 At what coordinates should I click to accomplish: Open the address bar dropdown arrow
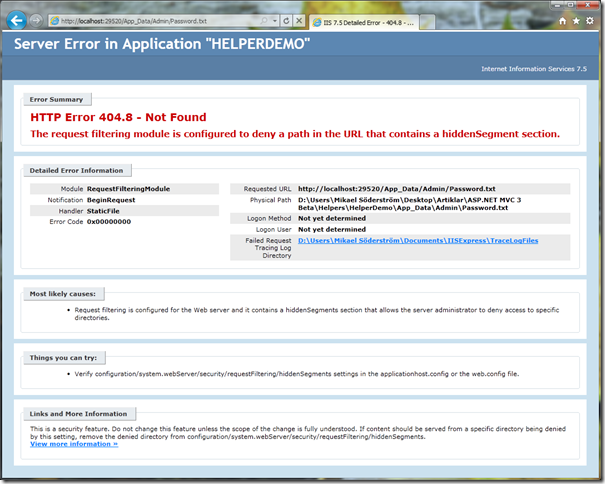[275, 21]
